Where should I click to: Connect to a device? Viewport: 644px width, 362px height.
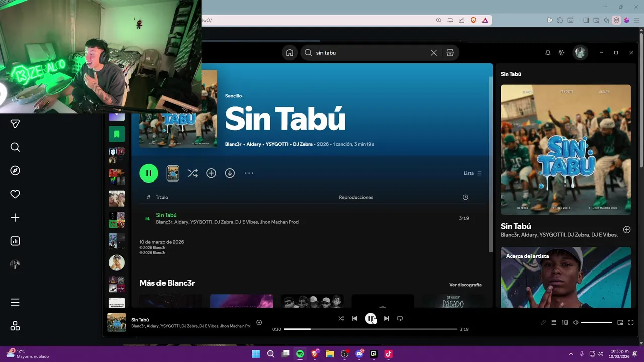click(565, 322)
